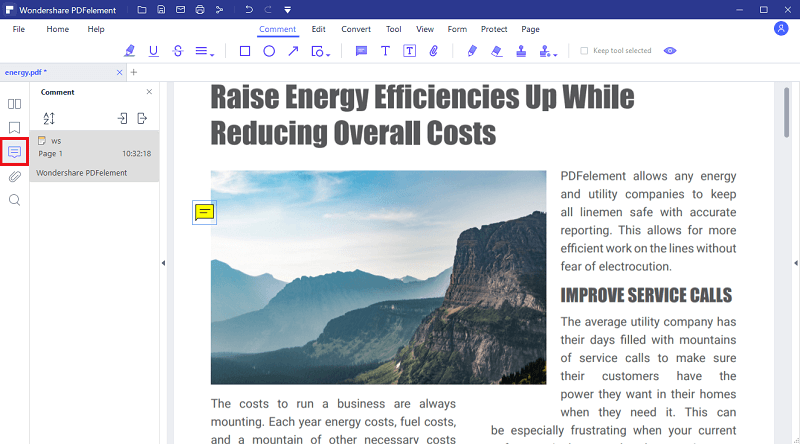Toggle hide comments eye icon
Screen dimensions: 800x444
[x=670, y=51]
